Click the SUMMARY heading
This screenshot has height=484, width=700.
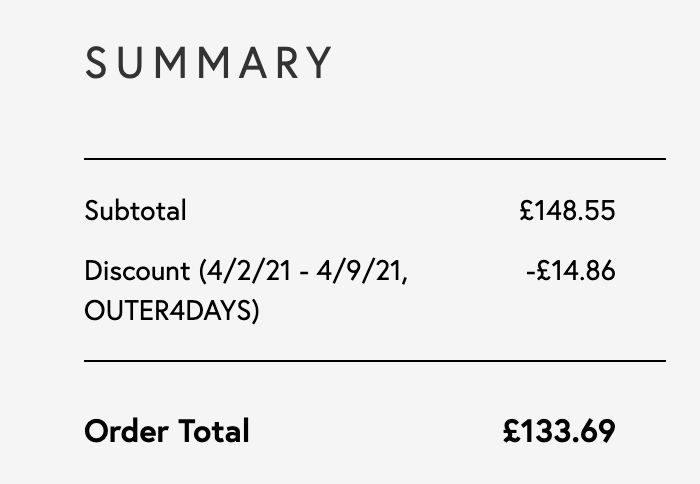208,63
